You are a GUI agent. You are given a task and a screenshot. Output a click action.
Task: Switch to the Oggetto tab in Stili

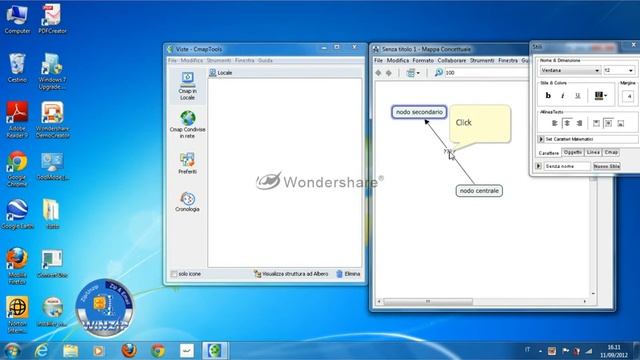tap(572, 152)
